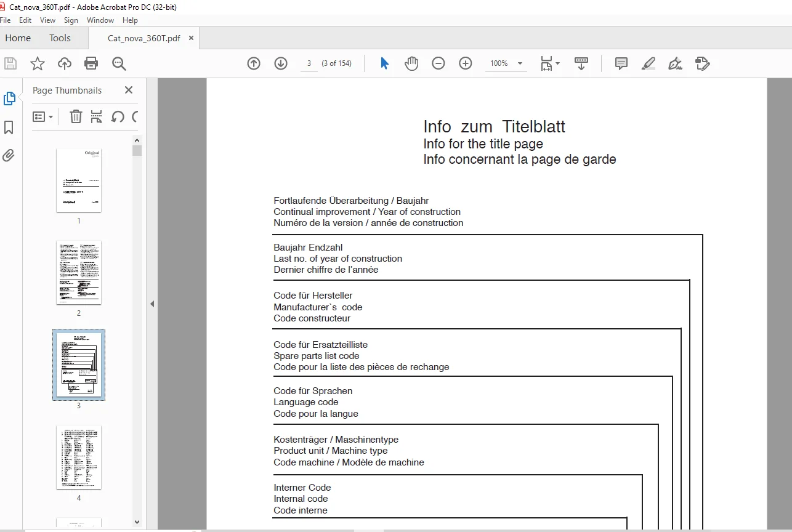Open the File menu
792x532 pixels.
click(6, 20)
